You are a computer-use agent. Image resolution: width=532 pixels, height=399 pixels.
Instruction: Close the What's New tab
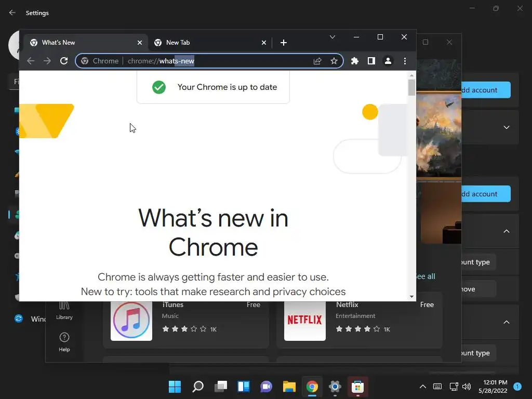pyautogui.click(x=139, y=43)
